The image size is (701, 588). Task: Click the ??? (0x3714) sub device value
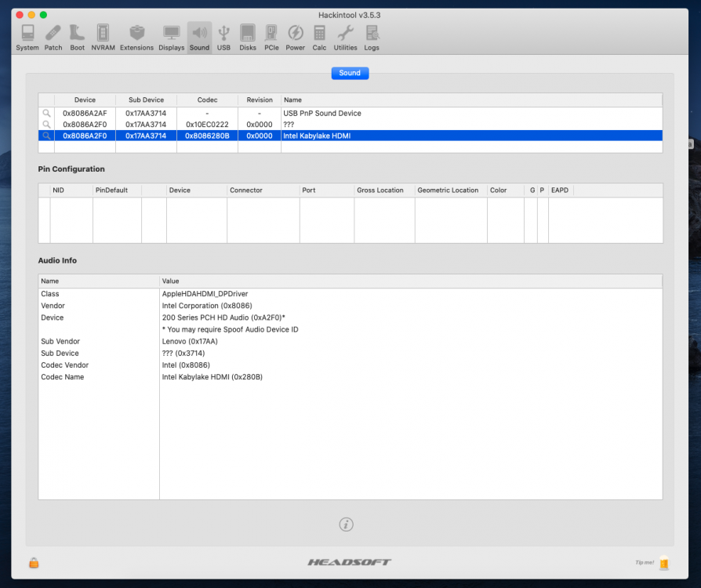(x=183, y=353)
